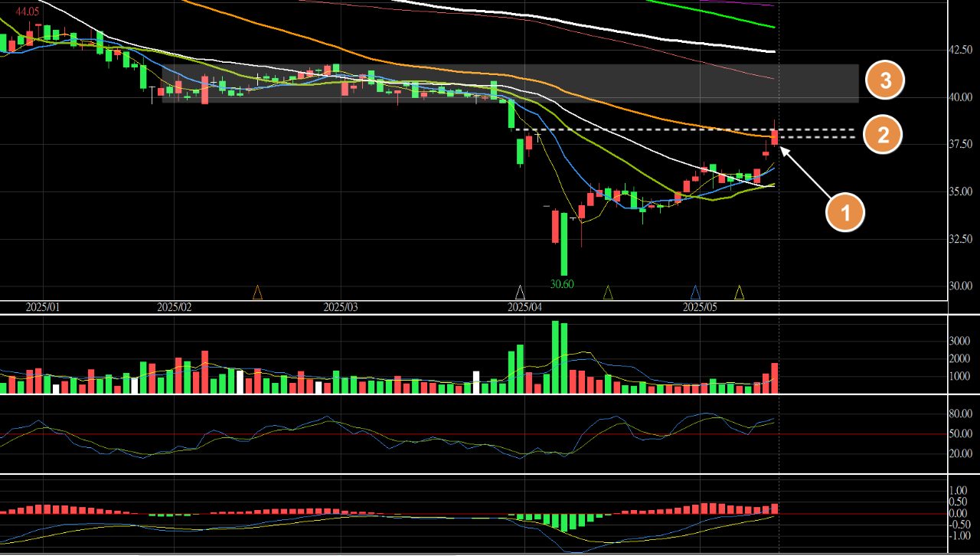Select the 2025/03 date label
This screenshot has height=556, width=980.
(x=341, y=307)
